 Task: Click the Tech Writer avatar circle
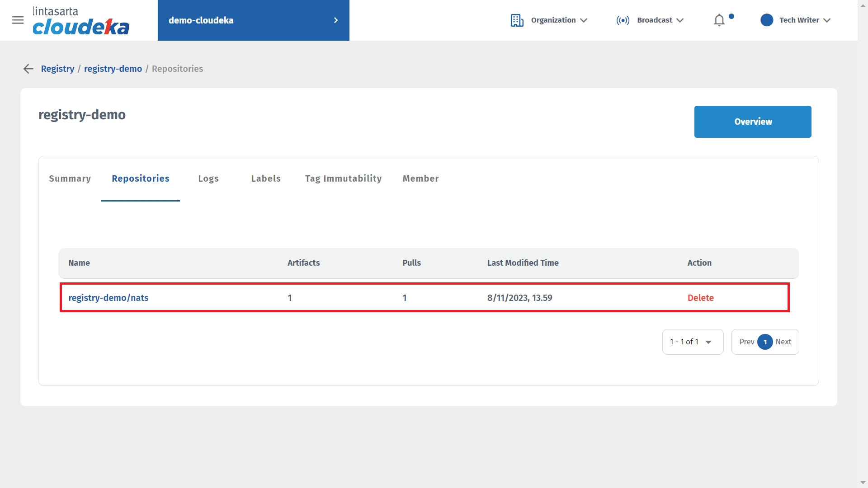click(767, 20)
